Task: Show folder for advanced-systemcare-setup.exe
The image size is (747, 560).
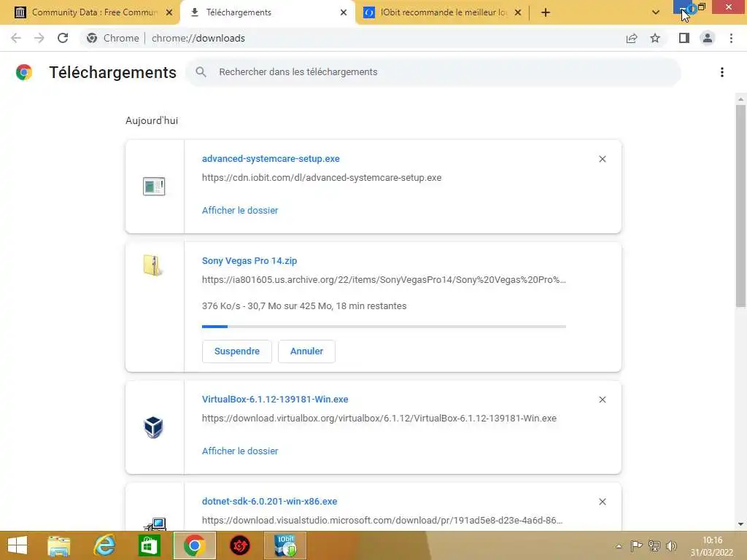Action: coord(239,211)
